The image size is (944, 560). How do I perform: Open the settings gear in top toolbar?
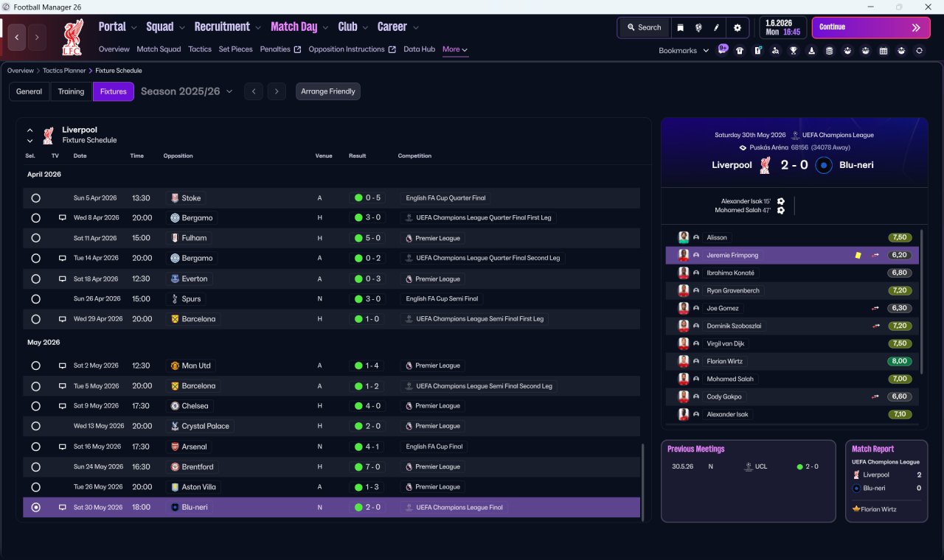coord(737,27)
